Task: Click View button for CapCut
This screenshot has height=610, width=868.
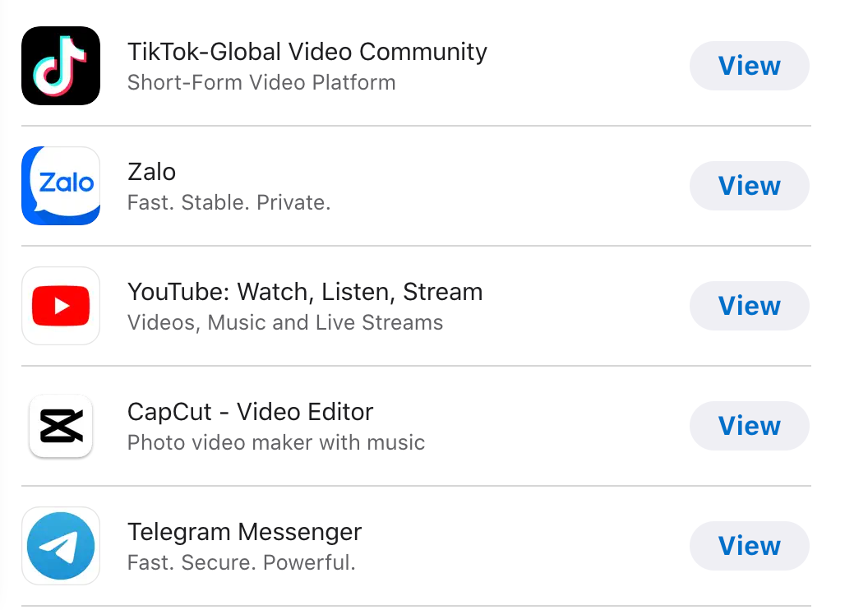Action: point(750,426)
